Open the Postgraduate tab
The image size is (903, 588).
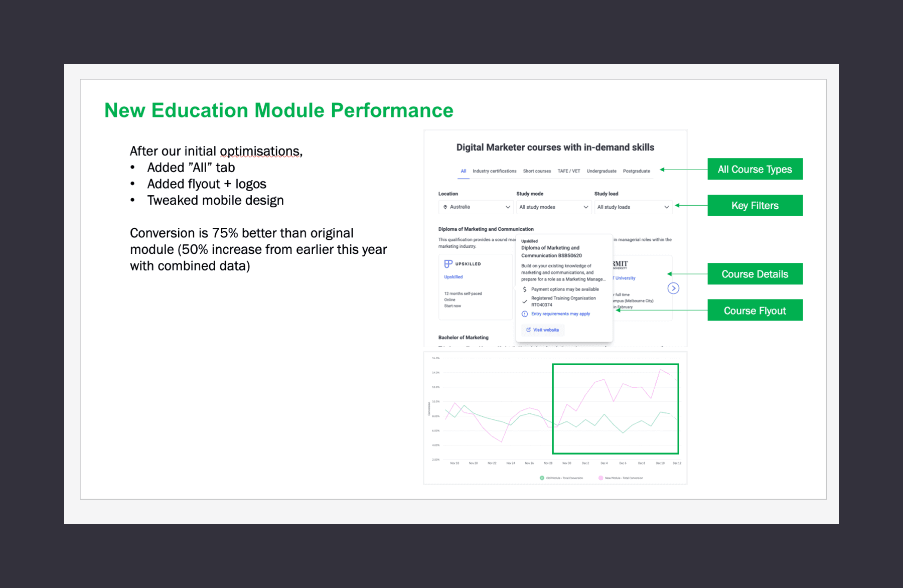tap(636, 171)
